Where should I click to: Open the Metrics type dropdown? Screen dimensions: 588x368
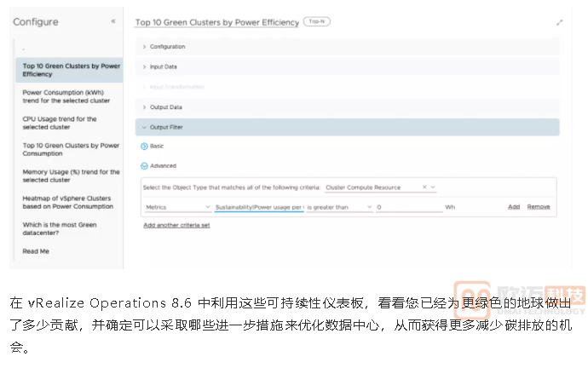tap(178, 207)
